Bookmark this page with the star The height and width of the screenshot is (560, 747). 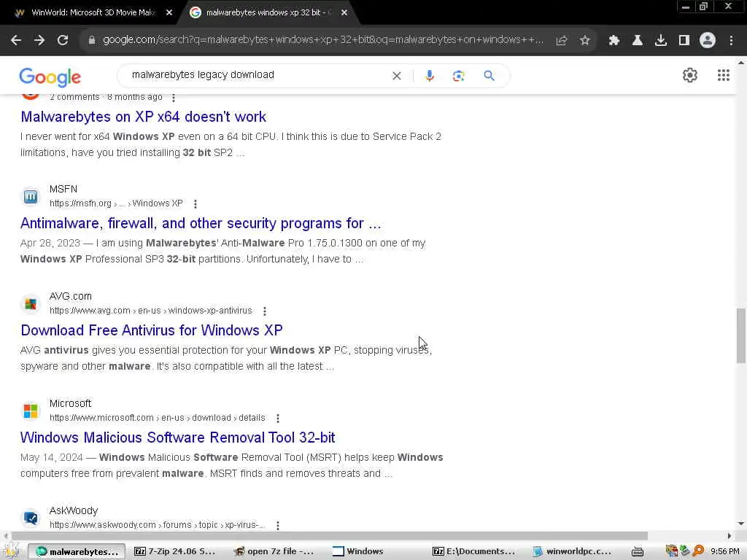pos(585,41)
